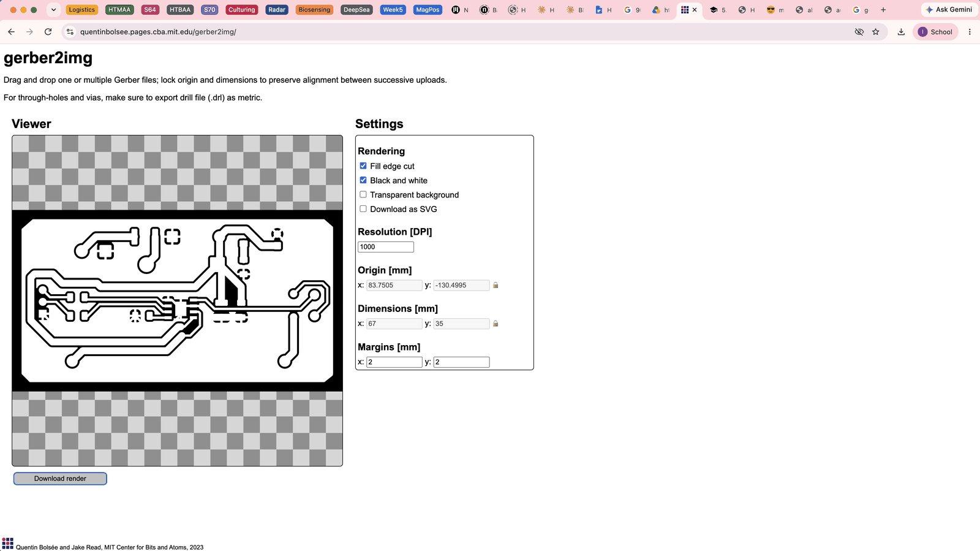Expand the tab search dropdown arrow

coord(54,10)
